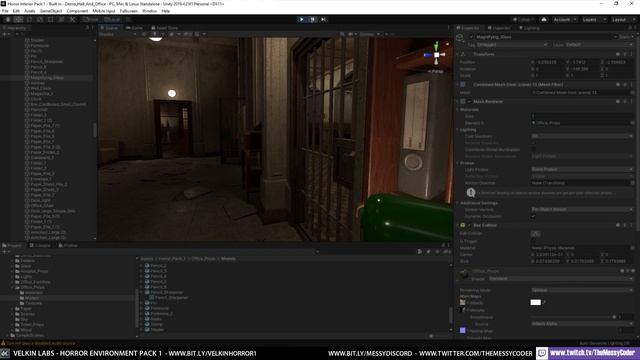Switch to the Game view tab

135,28
